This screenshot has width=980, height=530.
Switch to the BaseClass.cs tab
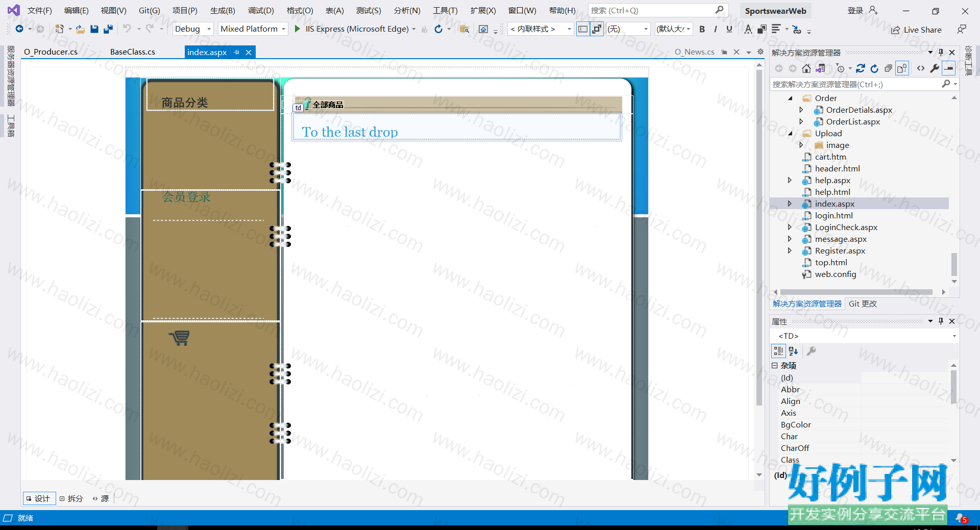click(133, 52)
